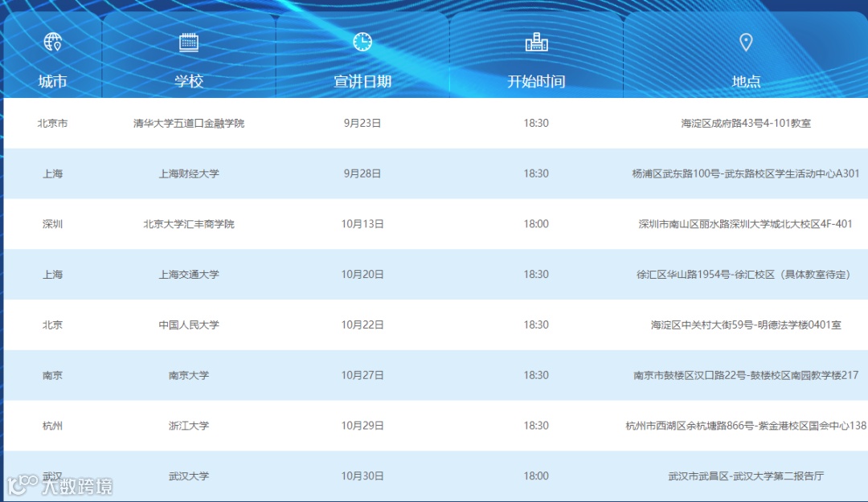Click 18:30 time in 上海交通大学 row
The width and height of the screenshot is (868, 502).
(x=536, y=275)
